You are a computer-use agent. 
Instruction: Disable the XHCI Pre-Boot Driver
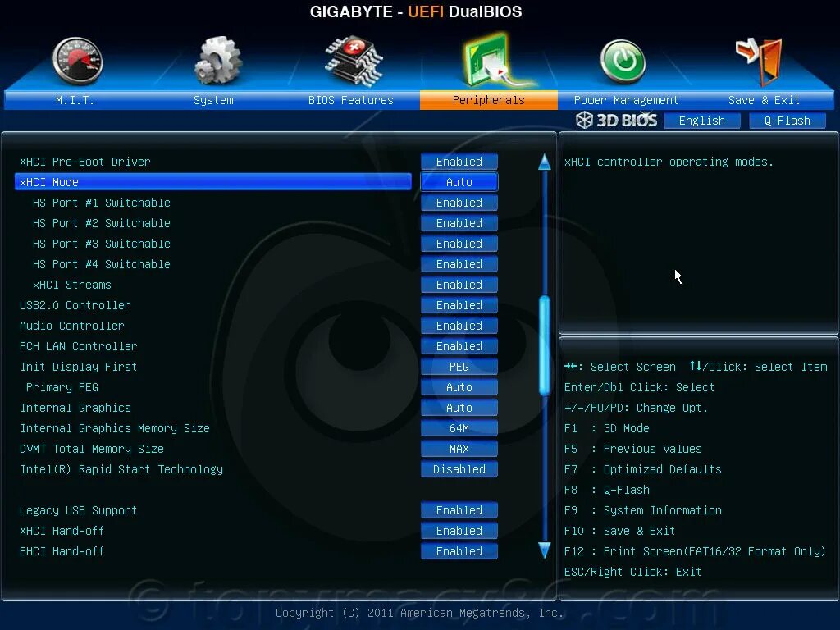tap(459, 161)
